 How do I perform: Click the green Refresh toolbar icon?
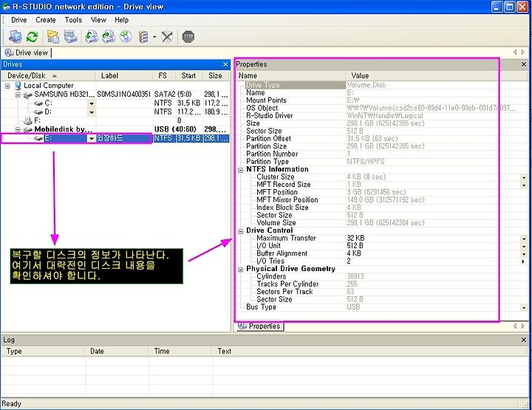click(33, 37)
